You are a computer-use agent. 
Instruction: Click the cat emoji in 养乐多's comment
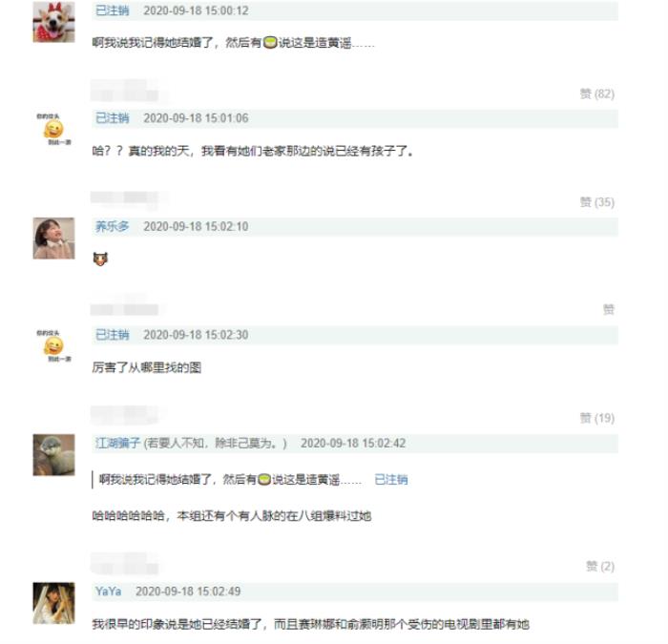coord(99,259)
